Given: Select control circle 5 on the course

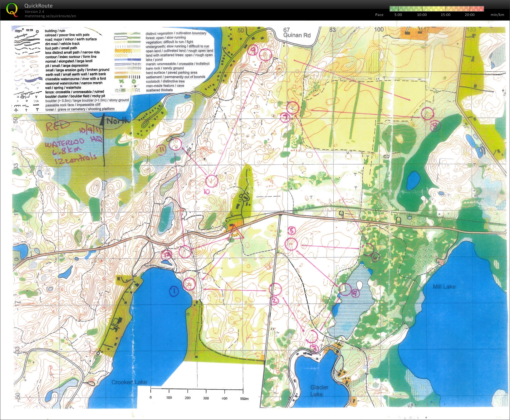Looking at the screenshot, I should point(291,244).
